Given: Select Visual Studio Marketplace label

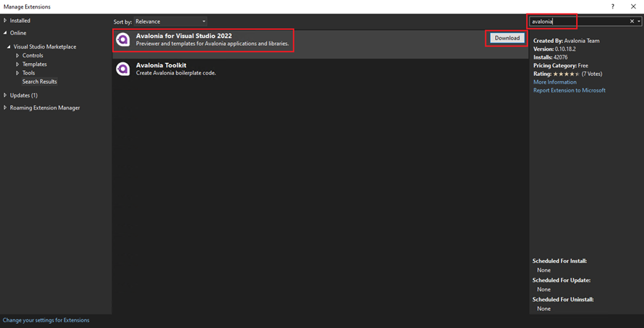Looking at the screenshot, I should tap(45, 47).
